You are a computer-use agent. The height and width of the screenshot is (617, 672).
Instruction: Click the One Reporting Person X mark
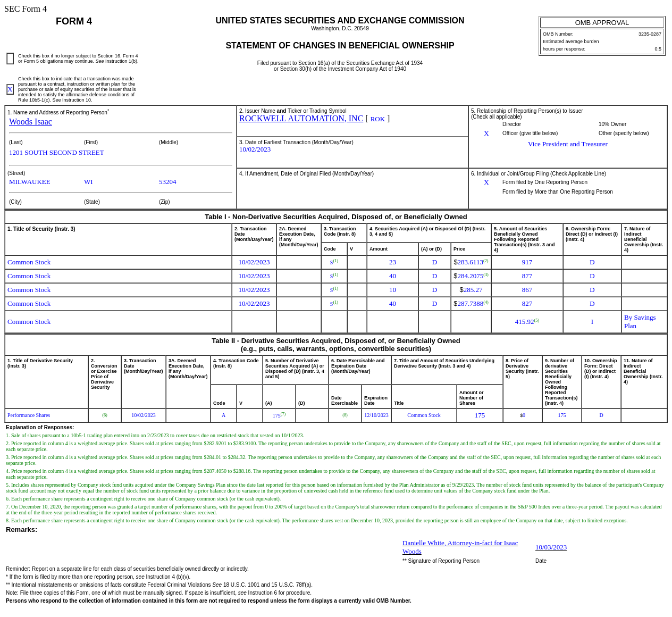point(486,182)
